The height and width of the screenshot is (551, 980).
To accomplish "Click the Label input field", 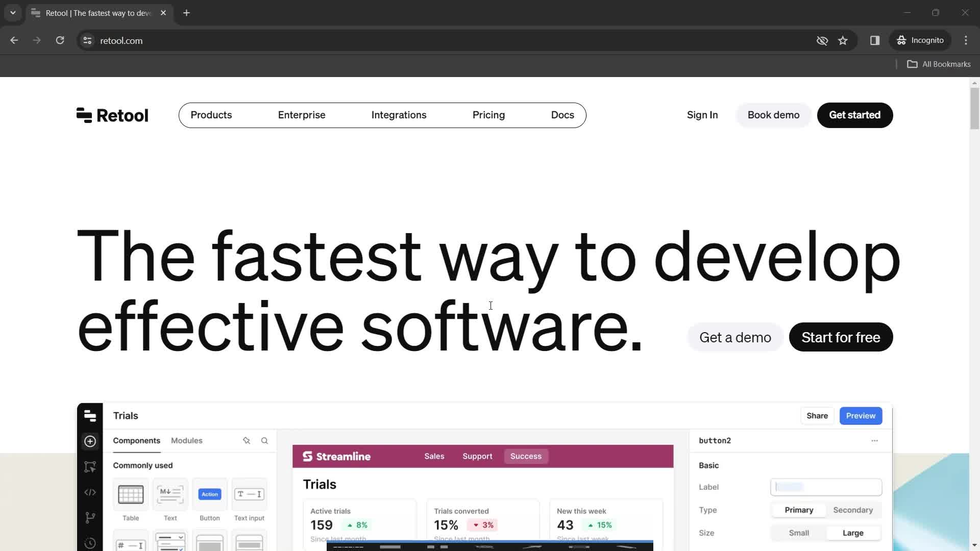I will tap(826, 486).
